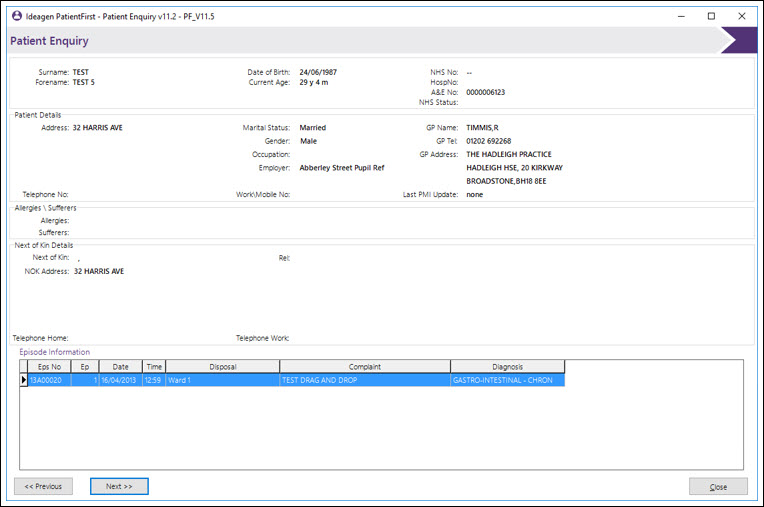
Task: Sort by the Eps No column header
Action: 49,367
